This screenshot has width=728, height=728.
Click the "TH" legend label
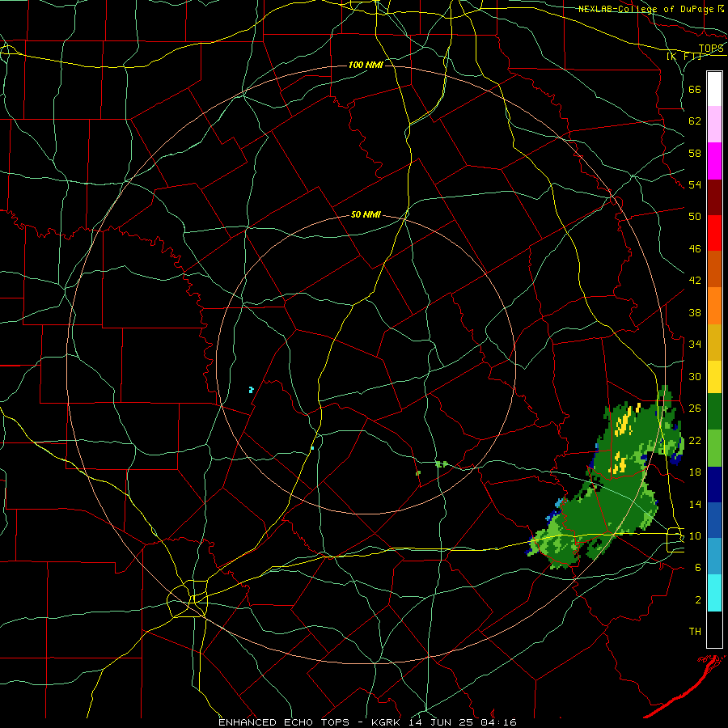point(695,632)
